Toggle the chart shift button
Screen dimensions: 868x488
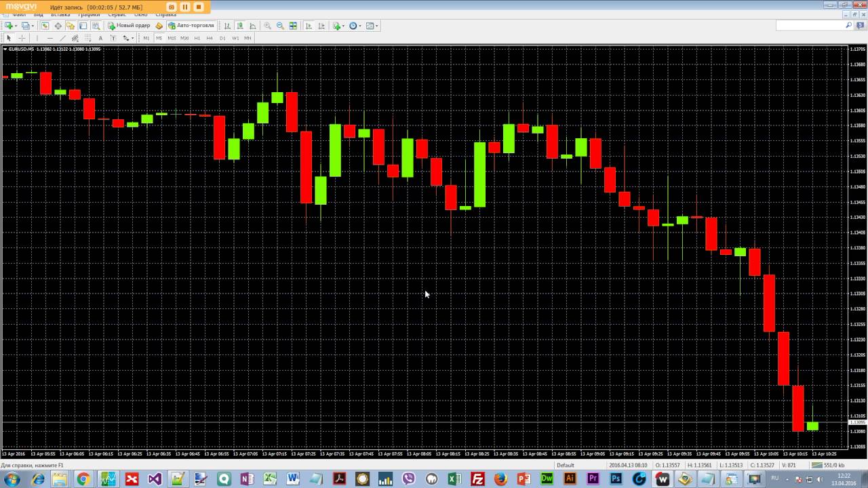click(x=321, y=26)
